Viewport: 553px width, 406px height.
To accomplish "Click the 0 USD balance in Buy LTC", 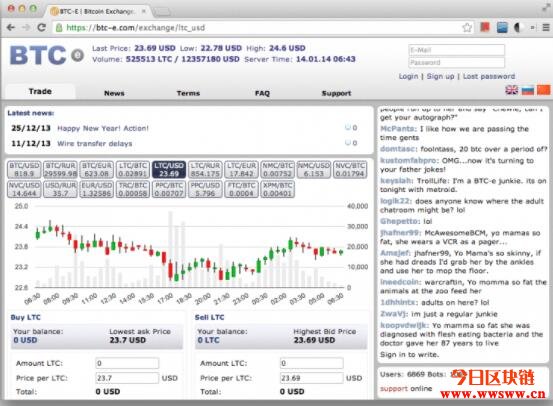I will [x=25, y=340].
